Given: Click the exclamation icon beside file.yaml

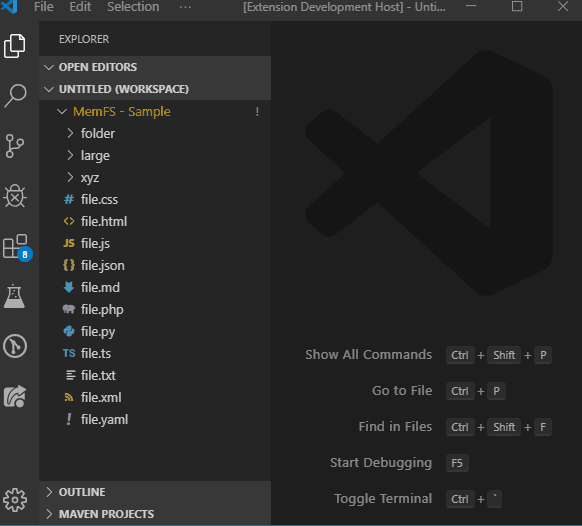Looking at the screenshot, I should coord(69,419).
